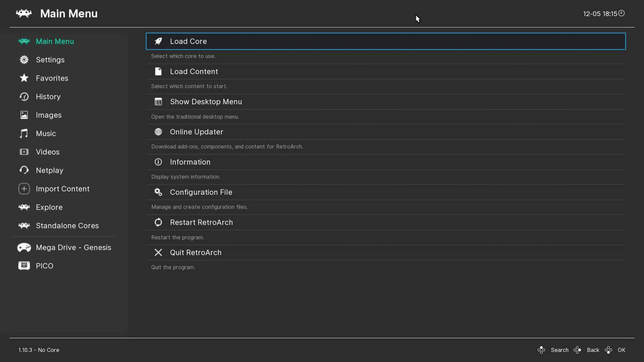Click the globe icon for Online Updater
Image resolution: width=644 pixels, height=362 pixels.
pyautogui.click(x=158, y=132)
